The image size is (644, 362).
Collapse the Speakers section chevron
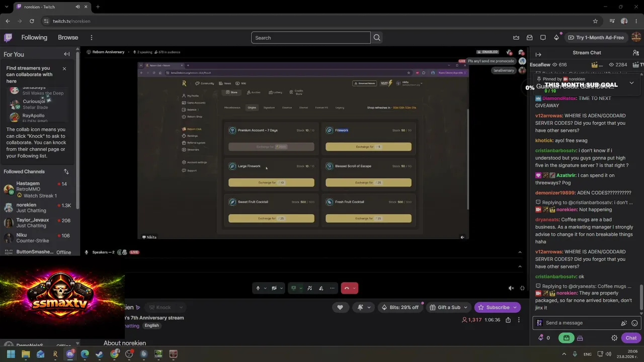tap(520, 252)
